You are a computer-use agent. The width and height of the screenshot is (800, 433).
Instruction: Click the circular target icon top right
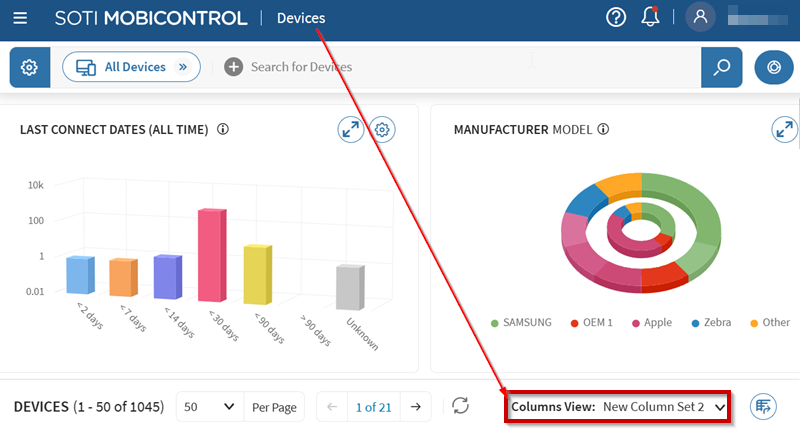coord(773,67)
